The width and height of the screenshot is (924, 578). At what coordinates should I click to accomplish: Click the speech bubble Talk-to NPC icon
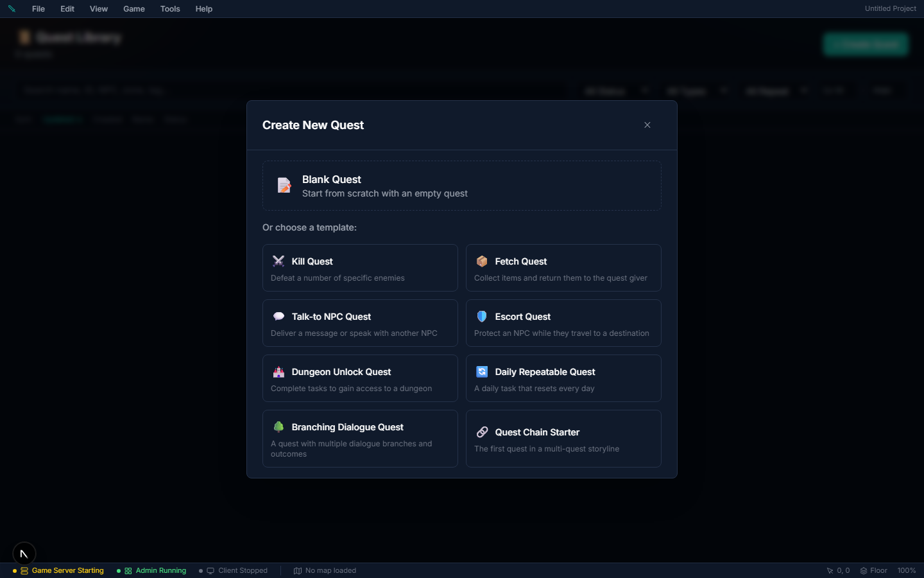click(278, 316)
